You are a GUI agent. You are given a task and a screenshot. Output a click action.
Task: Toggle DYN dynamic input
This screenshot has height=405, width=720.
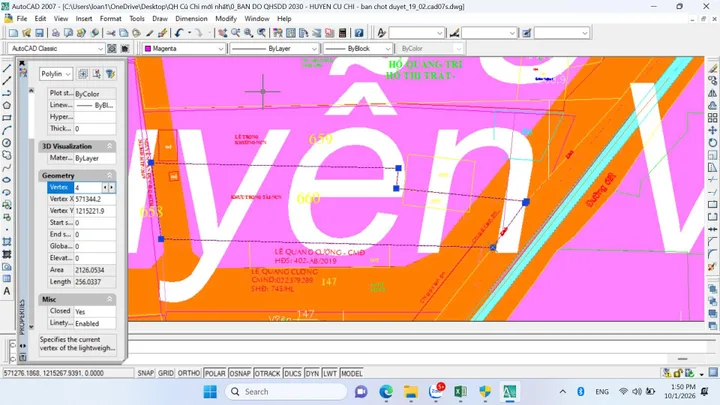coord(312,373)
